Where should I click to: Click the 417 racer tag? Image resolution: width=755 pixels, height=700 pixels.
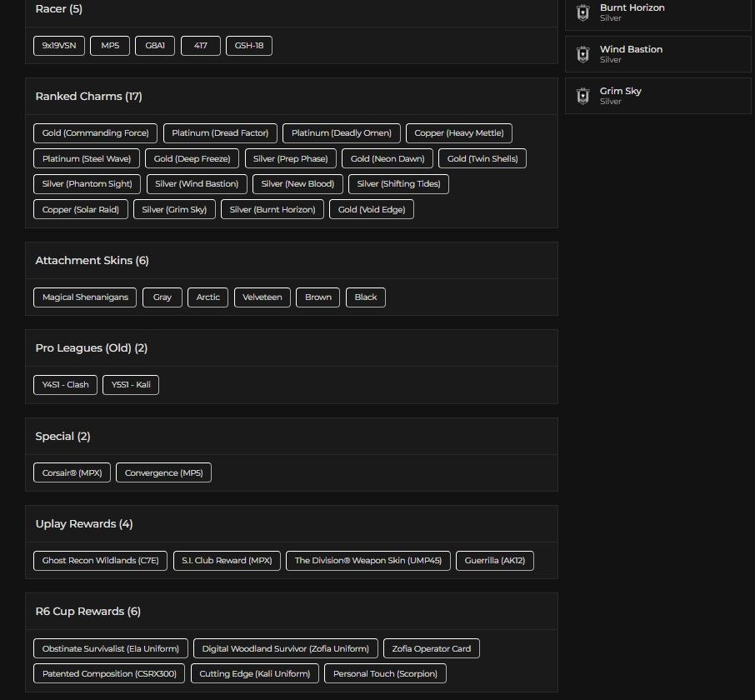pos(200,46)
